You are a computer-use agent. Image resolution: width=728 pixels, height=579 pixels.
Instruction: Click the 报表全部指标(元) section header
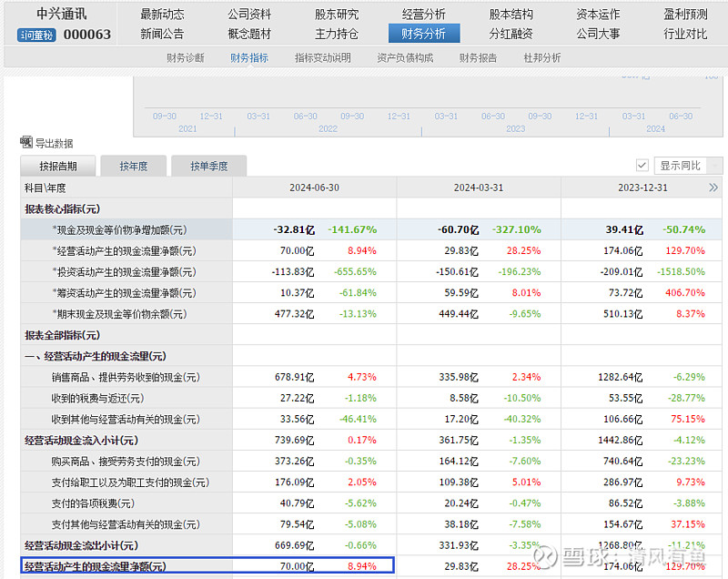pos(62,335)
